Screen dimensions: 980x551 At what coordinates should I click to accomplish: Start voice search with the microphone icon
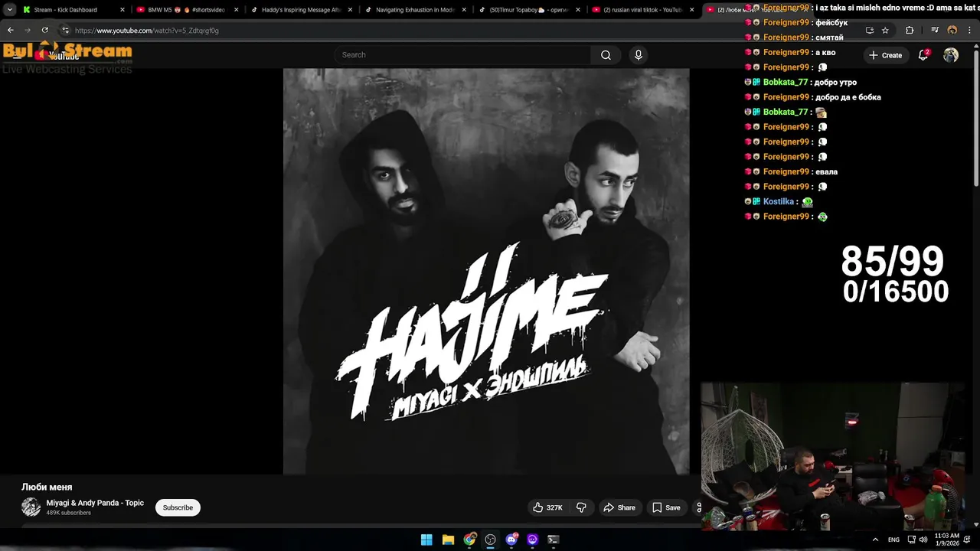tap(638, 55)
